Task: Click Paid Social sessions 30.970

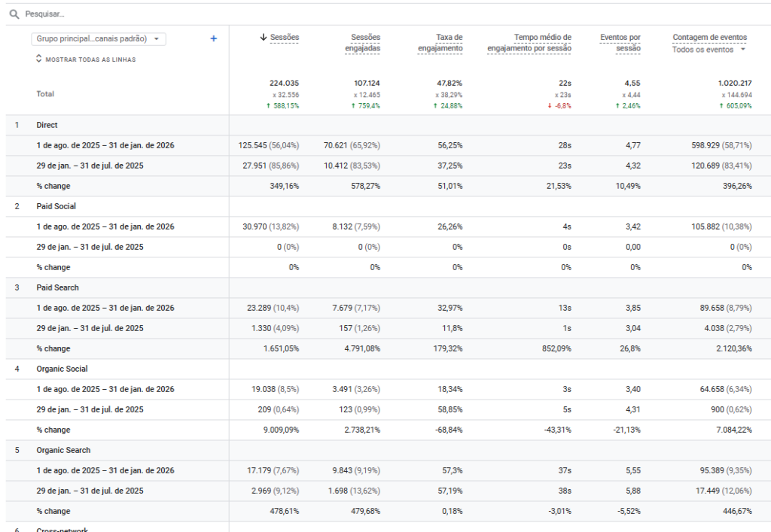Action: [x=254, y=227]
